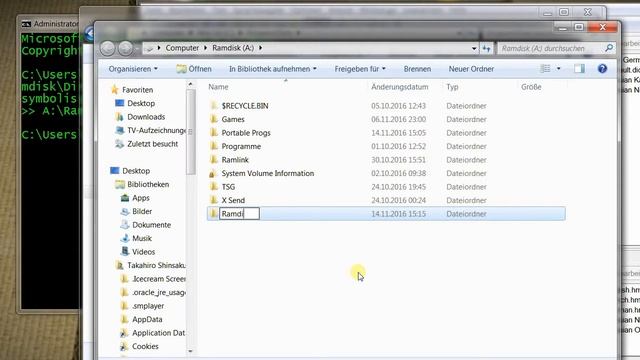Click the Favoriten star icon
This screenshot has width=640, height=360.
pyautogui.click(x=115, y=89)
